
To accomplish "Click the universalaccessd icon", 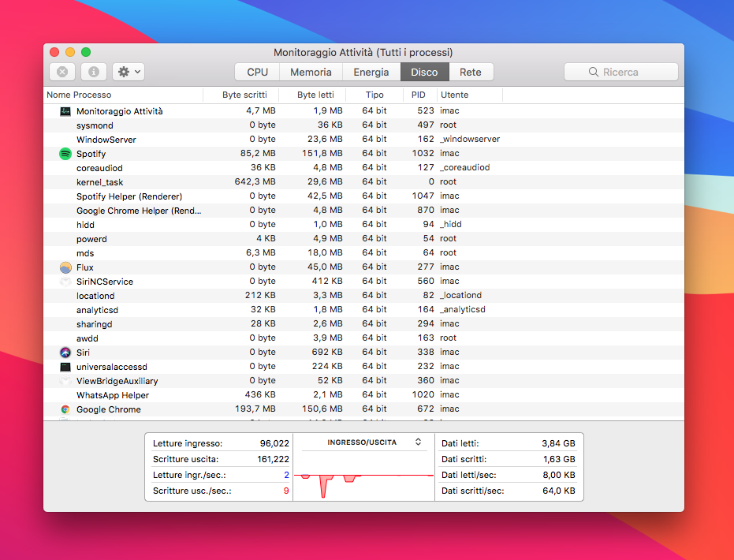I will [x=65, y=367].
